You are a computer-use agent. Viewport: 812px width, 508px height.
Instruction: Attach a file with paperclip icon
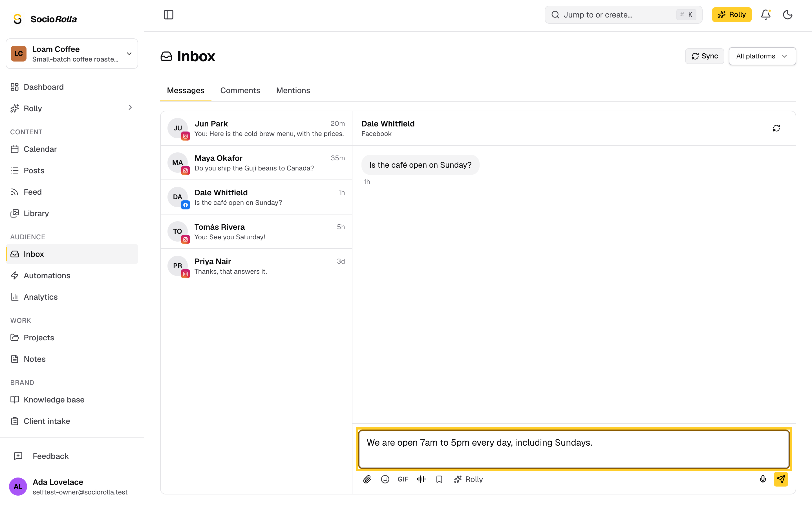coord(367,479)
